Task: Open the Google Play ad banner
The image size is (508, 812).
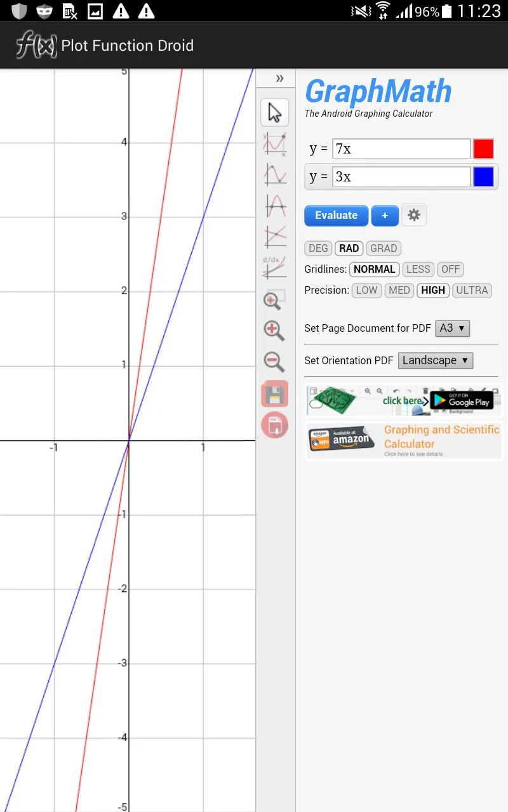Action: tap(403, 400)
